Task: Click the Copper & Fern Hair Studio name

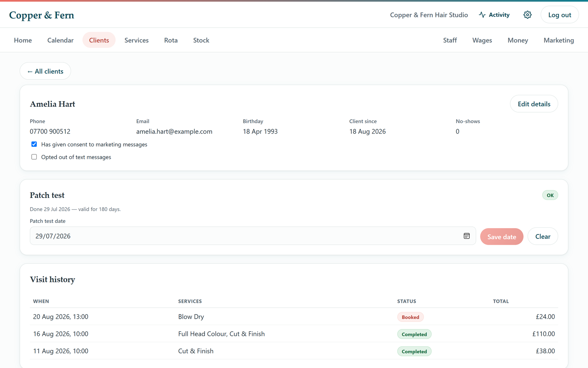Action: coord(429,15)
